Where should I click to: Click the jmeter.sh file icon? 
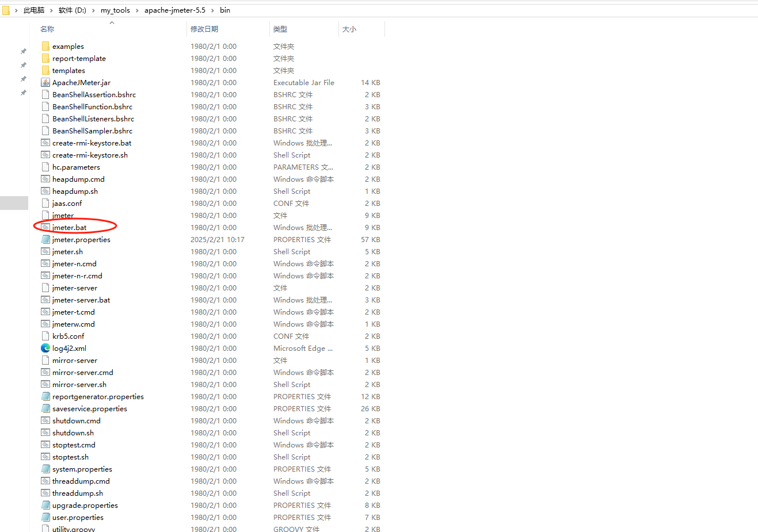(45, 251)
